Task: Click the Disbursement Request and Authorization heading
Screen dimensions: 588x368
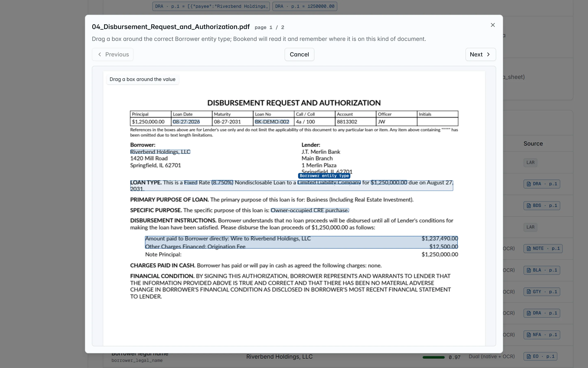Action: 294,103
